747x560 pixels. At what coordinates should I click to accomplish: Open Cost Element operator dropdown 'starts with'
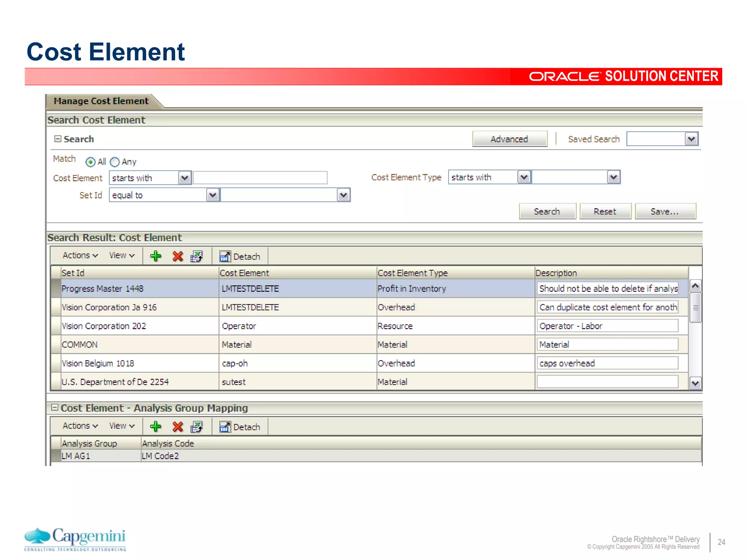[185, 178]
